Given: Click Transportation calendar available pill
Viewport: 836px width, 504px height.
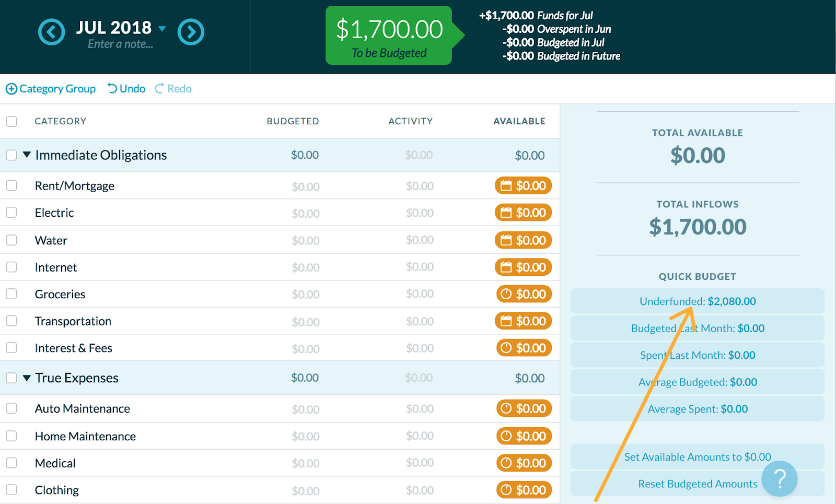Looking at the screenshot, I should click(523, 321).
